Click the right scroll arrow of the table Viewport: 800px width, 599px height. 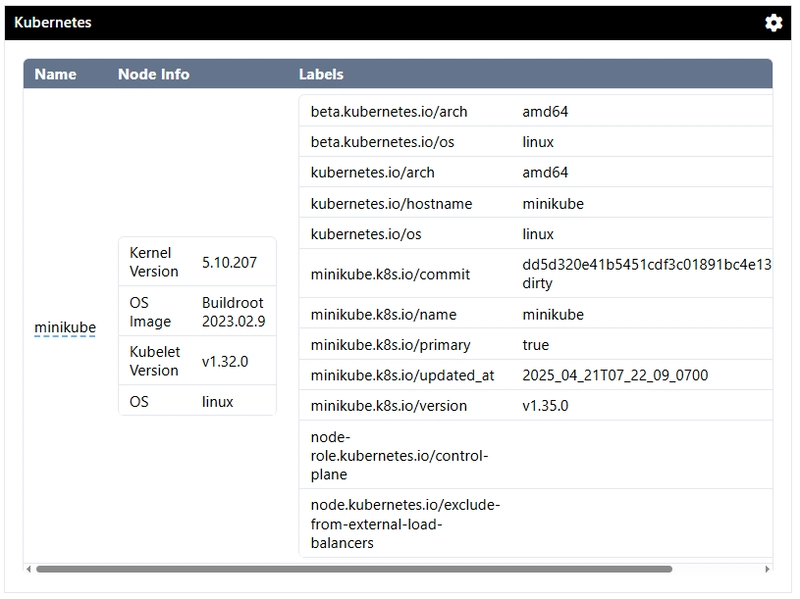pyautogui.click(x=767, y=569)
